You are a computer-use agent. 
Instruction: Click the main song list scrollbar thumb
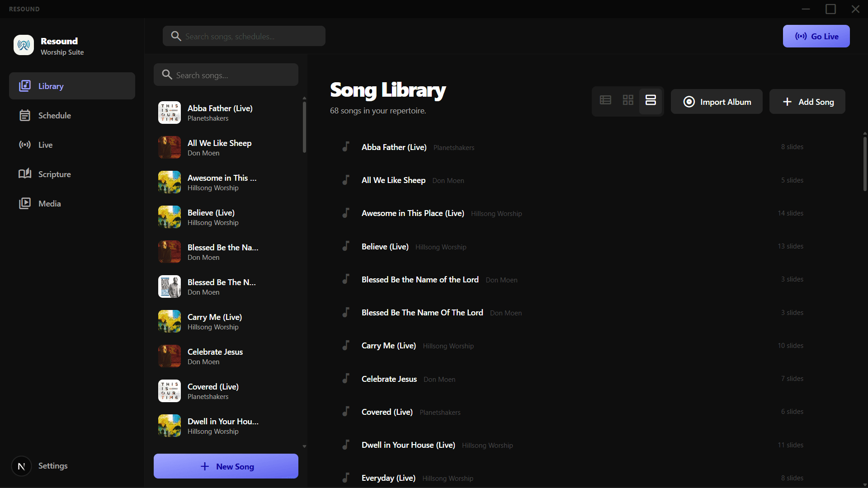[x=865, y=164]
